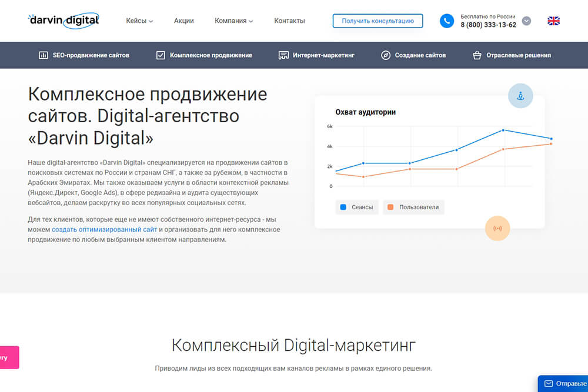Open Создание сайтов section
Viewport: 588px width, 392px height.
click(x=413, y=55)
